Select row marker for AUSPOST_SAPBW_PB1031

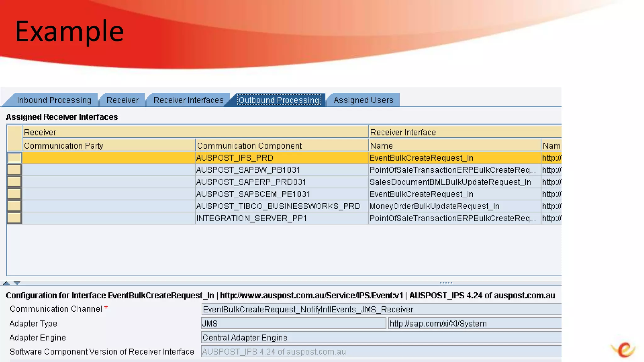pos(14,170)
